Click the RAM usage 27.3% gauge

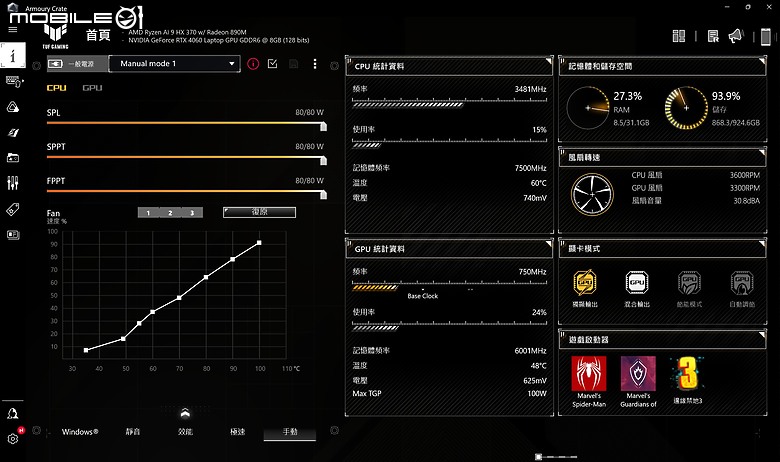click(x=588, y=107)
